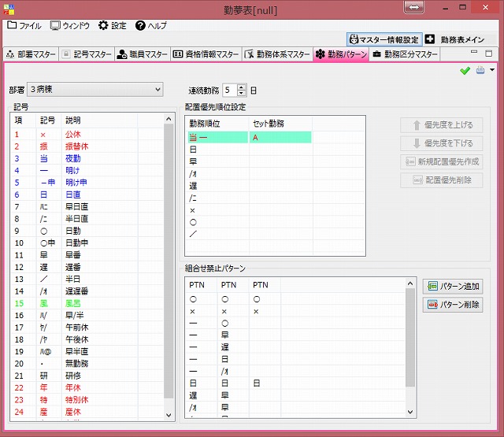Open the ヘルプ menu
Viewport: 504px width, 437px height.
click(150, 25)
